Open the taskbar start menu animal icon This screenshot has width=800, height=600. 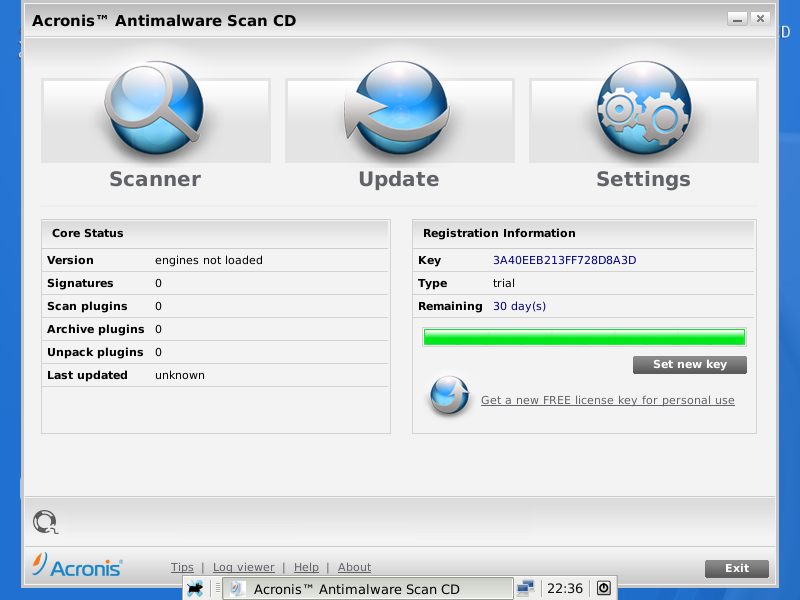[194, 588]
